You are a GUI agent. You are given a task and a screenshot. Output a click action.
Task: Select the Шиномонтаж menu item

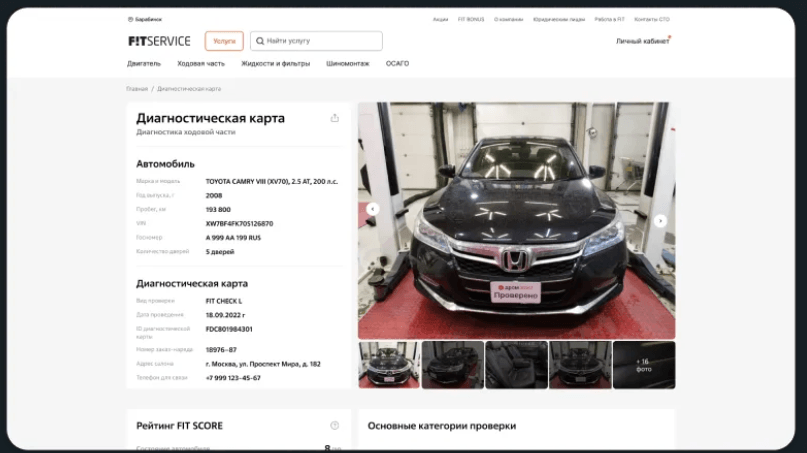pos(347,64)
